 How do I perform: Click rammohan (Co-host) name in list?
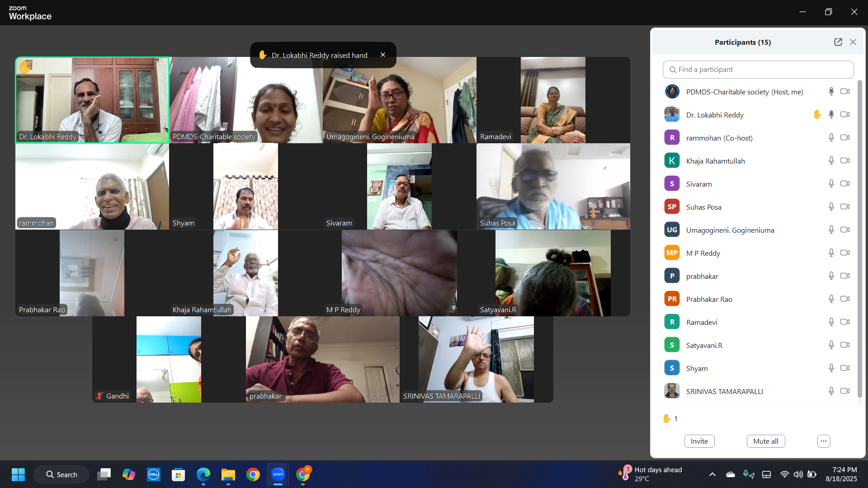pyautogui.click(x=719, y=138)
